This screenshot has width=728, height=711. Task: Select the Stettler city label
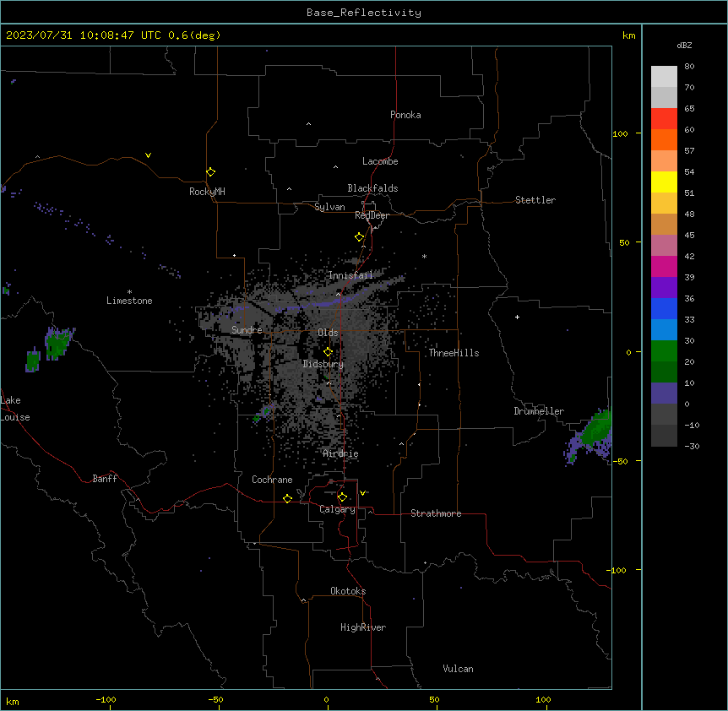click(535, 200)
